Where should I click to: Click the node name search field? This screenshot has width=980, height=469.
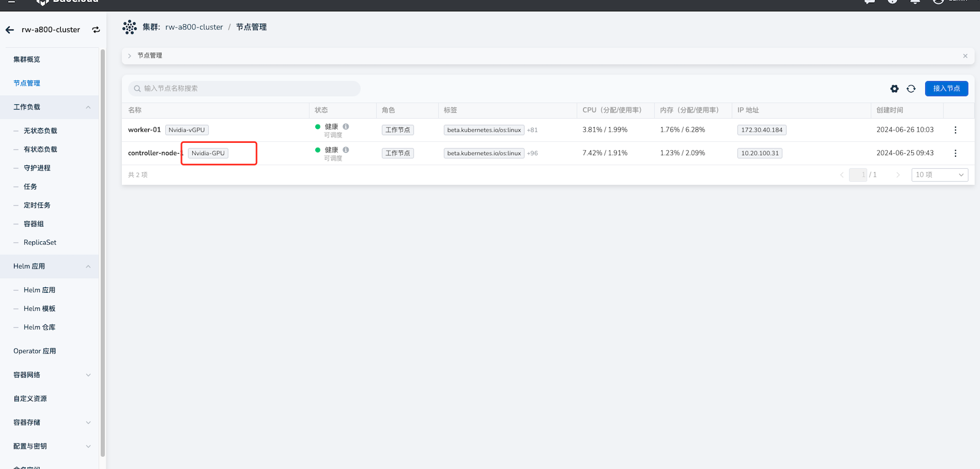click(244, 89)
